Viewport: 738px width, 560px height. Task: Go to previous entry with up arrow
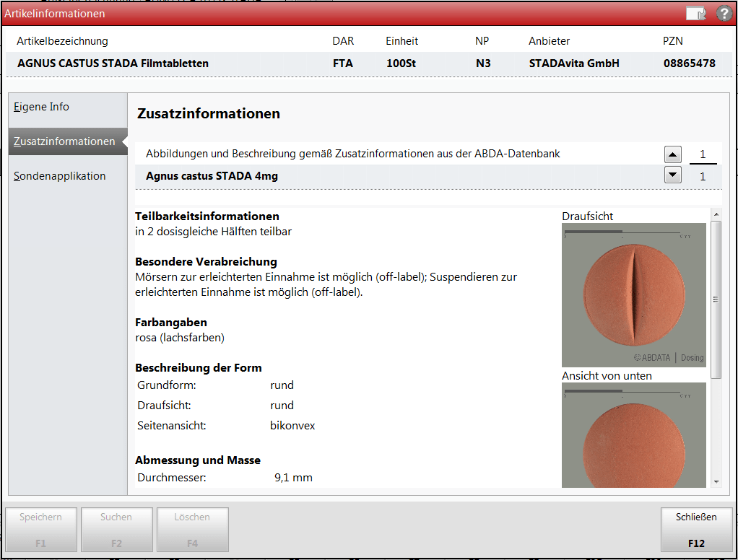pyautogui.click(x=673, y=154)
